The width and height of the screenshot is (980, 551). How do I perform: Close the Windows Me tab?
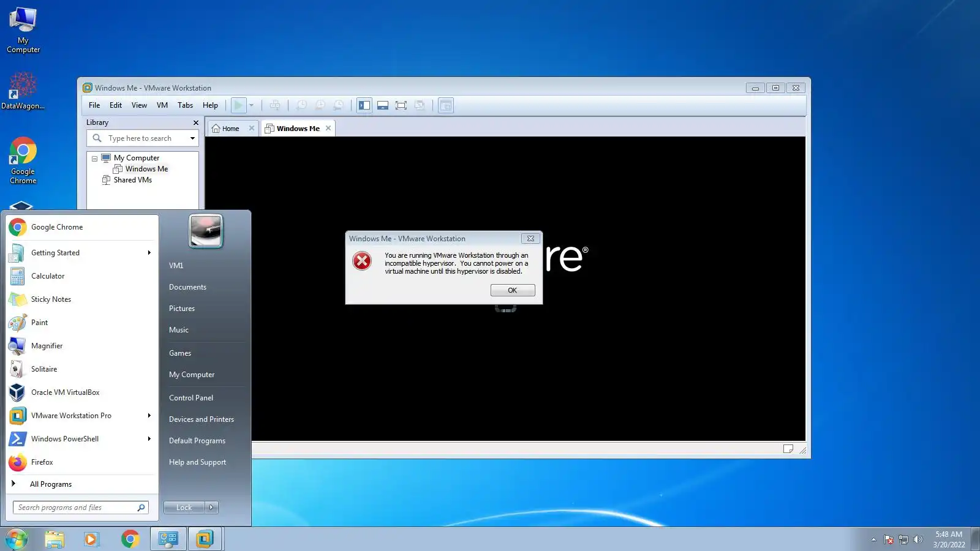pyautogui.click(x=328, y=128)
